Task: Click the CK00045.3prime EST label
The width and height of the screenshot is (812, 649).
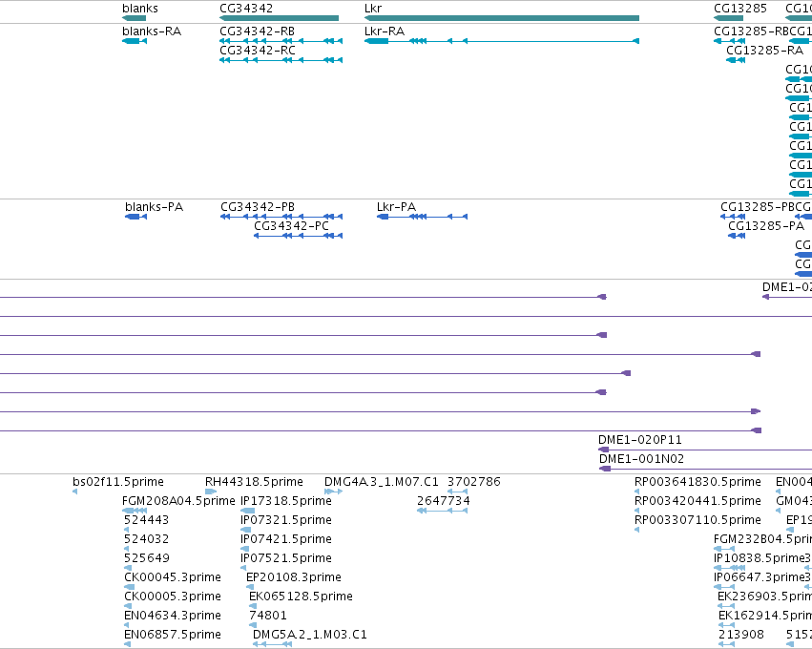Action: [x=173, y=577]
